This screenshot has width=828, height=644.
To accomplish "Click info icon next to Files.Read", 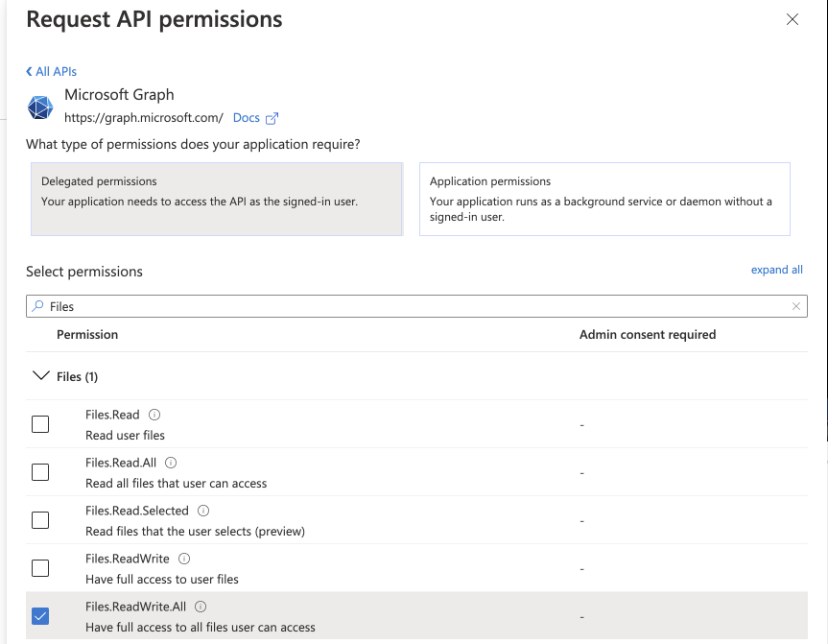I will click(x=154, y=415).
